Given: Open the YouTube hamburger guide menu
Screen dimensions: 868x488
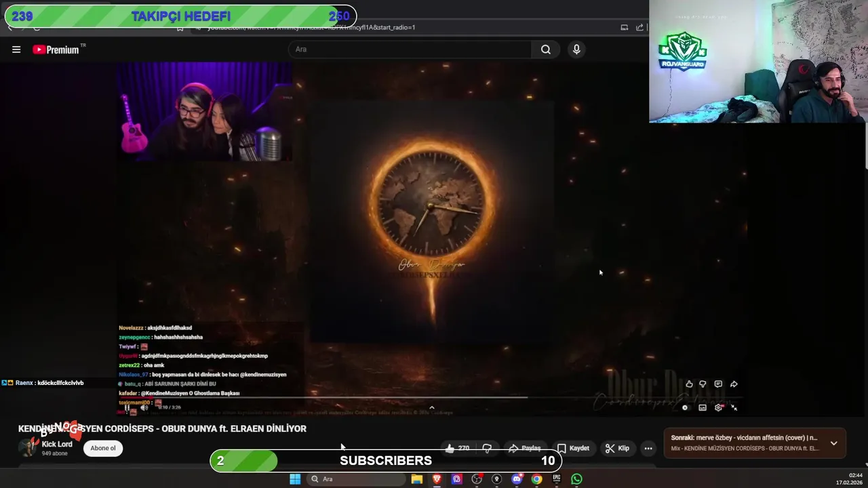Looking at the screenshot, I should pos(16,49).
